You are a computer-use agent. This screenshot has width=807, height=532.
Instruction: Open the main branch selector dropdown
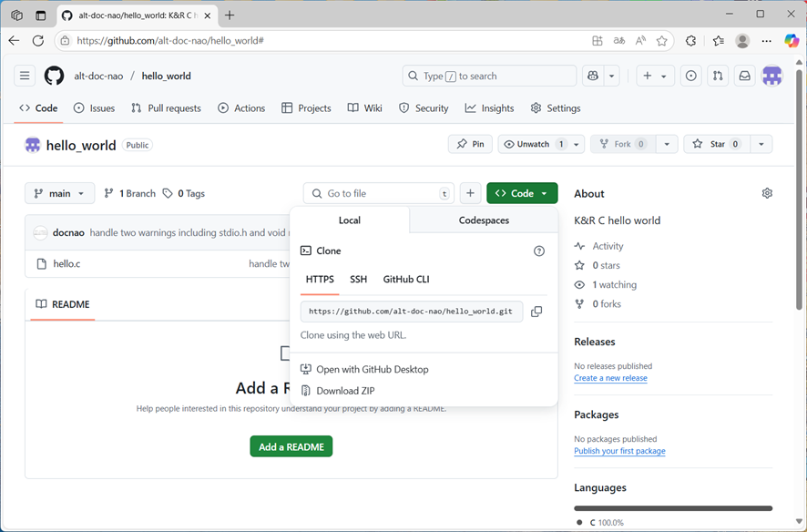click(x=60, y=193)
